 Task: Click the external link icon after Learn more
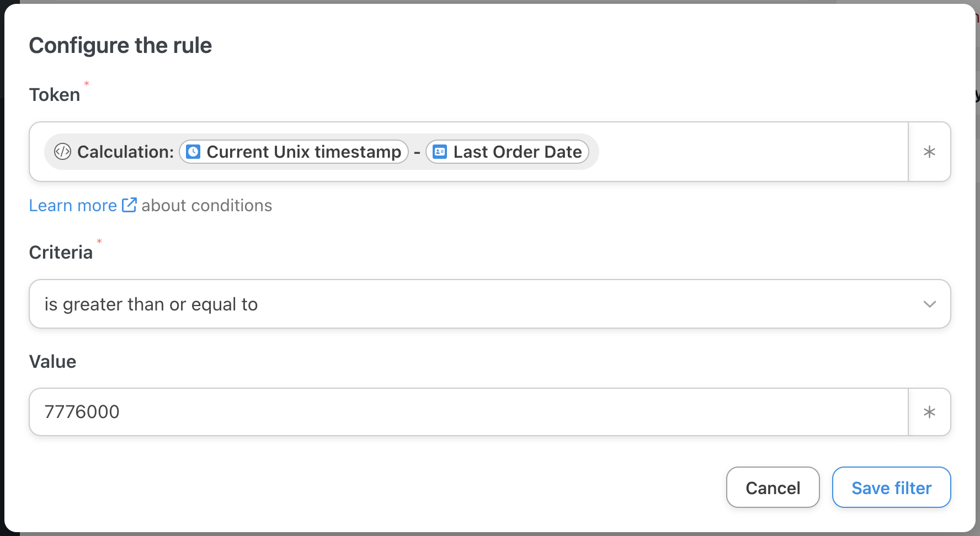[129, 205]
